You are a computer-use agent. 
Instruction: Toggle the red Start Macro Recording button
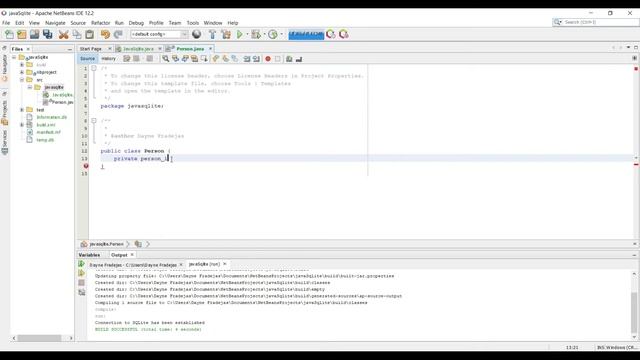click(x=268, y=59)
